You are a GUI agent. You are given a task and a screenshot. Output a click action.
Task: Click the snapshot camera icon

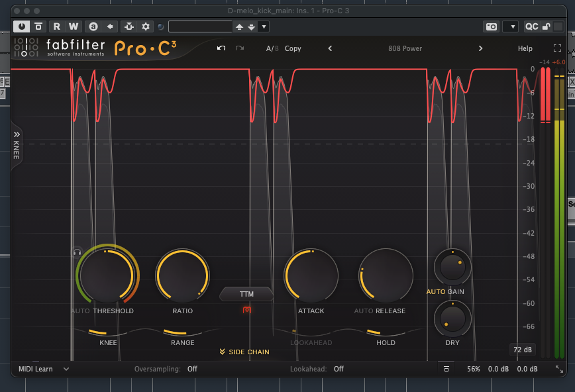point(492,26)
